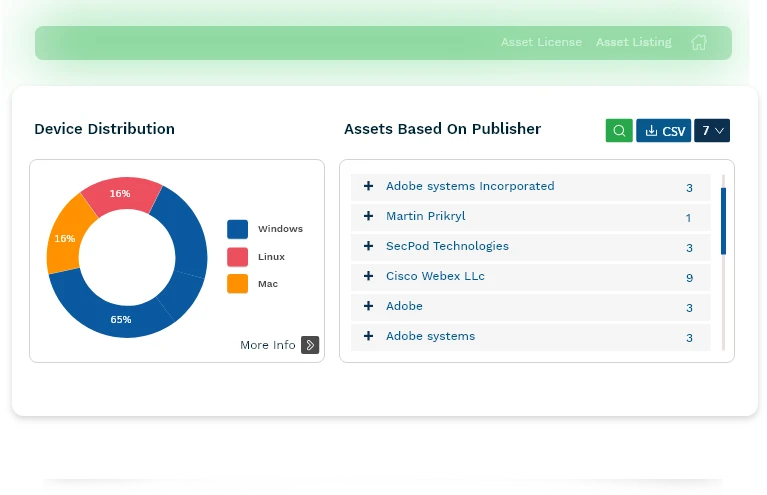Open the Asset Listing page
767x495 pixels.
633,42
